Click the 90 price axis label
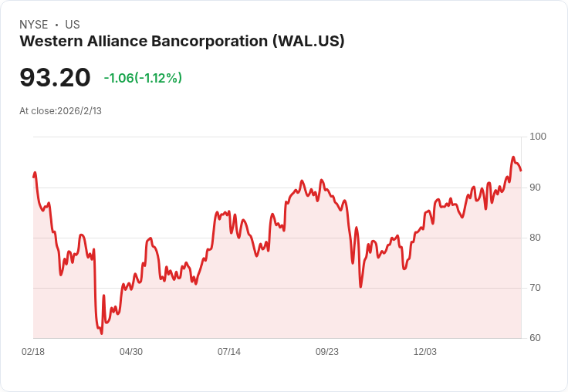Image resolution: width=568 pixels, height=392 pixels. coord(535,188)
